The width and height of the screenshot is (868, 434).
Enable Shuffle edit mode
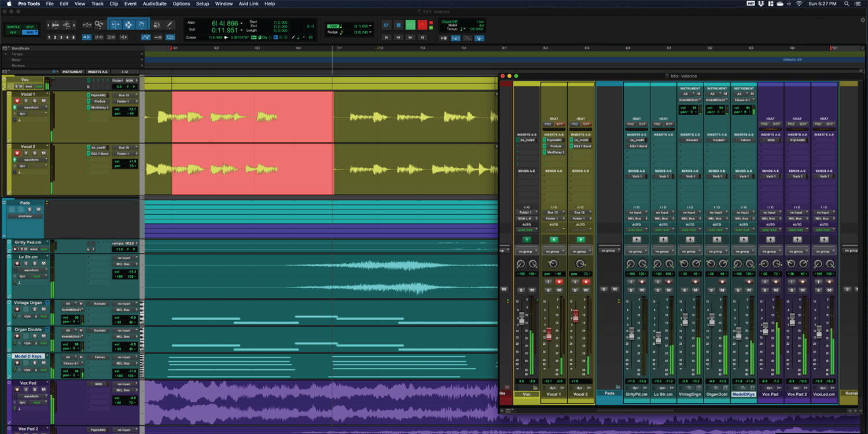[x=13, y=27]
